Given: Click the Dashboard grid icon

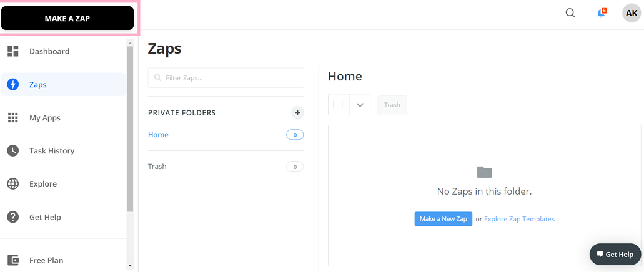Looking at the screenshot, I should (x=13, y=51).
